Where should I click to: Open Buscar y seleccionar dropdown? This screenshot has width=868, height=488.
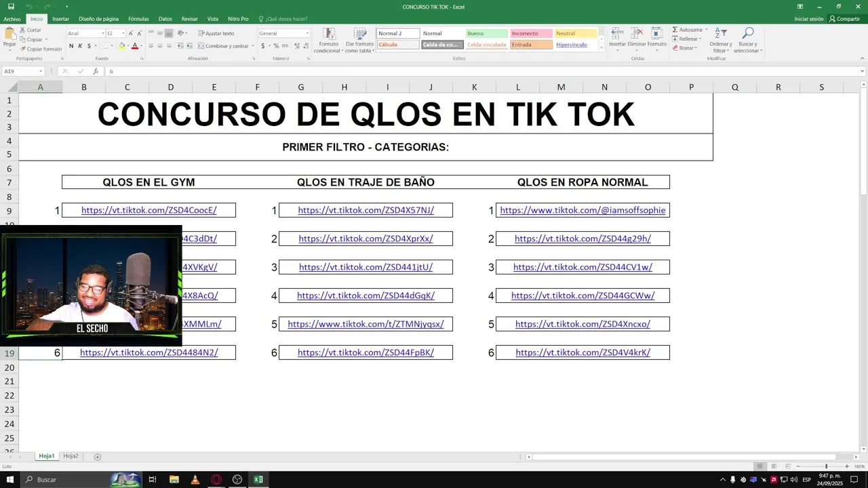(x=747, y=41)
